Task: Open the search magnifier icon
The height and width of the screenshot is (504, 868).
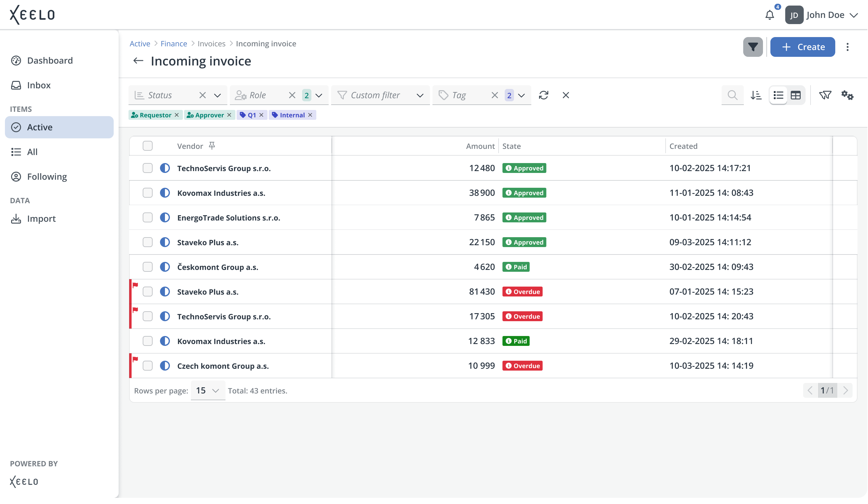Action: 733,95
